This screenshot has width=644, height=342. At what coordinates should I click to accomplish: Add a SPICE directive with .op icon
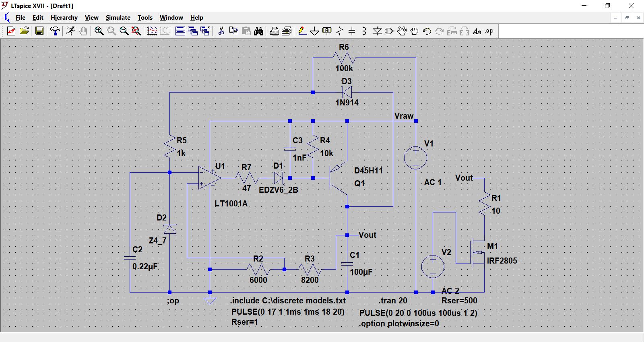489,31
